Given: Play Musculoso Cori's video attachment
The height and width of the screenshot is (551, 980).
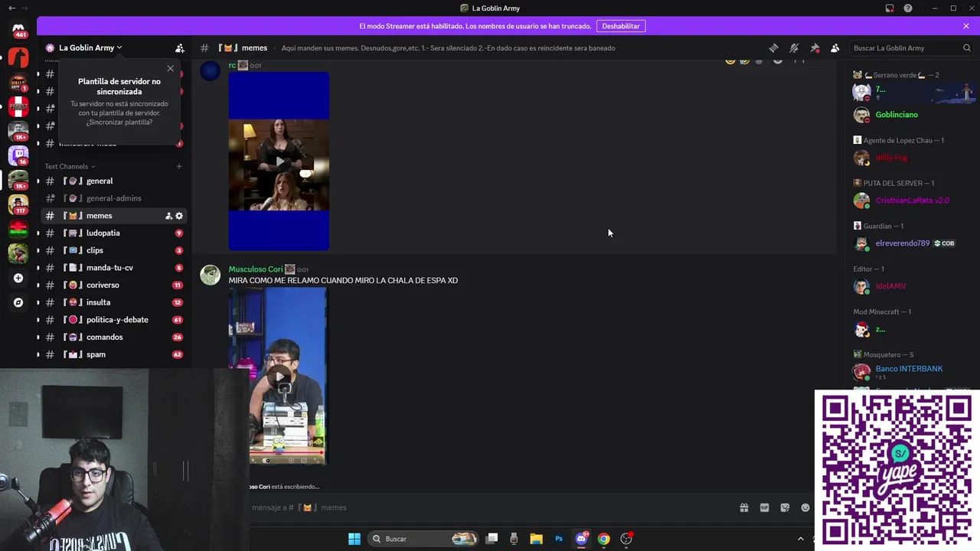Looking at the screenshot, I should (278, 376).
